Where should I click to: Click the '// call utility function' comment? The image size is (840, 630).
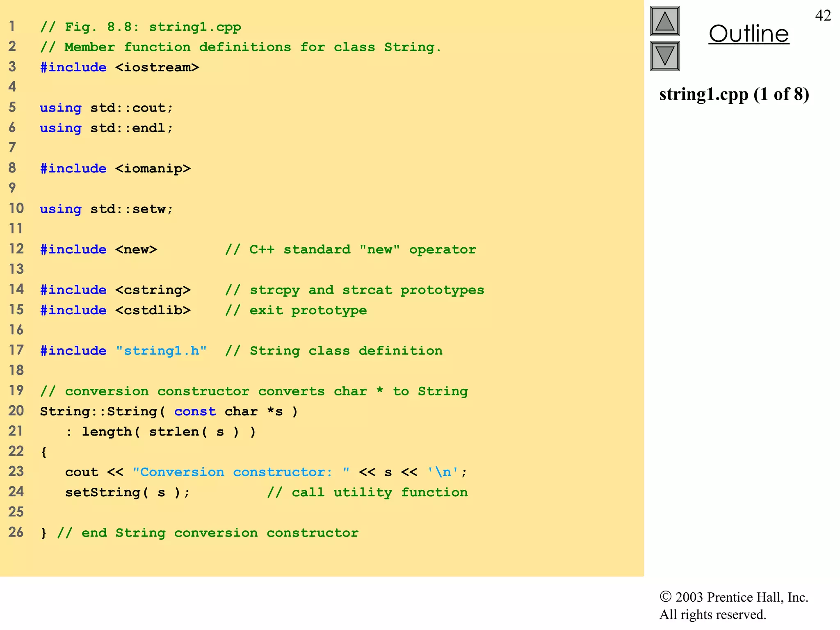[x=367, y=492]
